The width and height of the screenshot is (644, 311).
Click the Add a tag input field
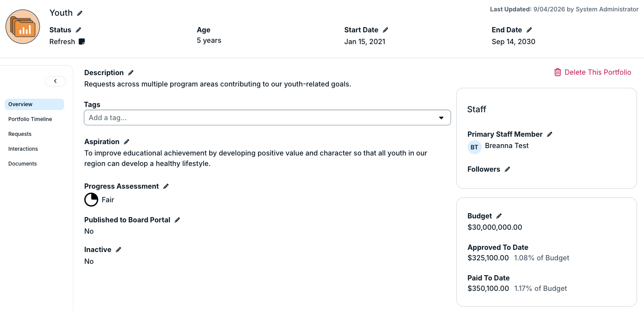pyautogui.click(x=267, y=118)
